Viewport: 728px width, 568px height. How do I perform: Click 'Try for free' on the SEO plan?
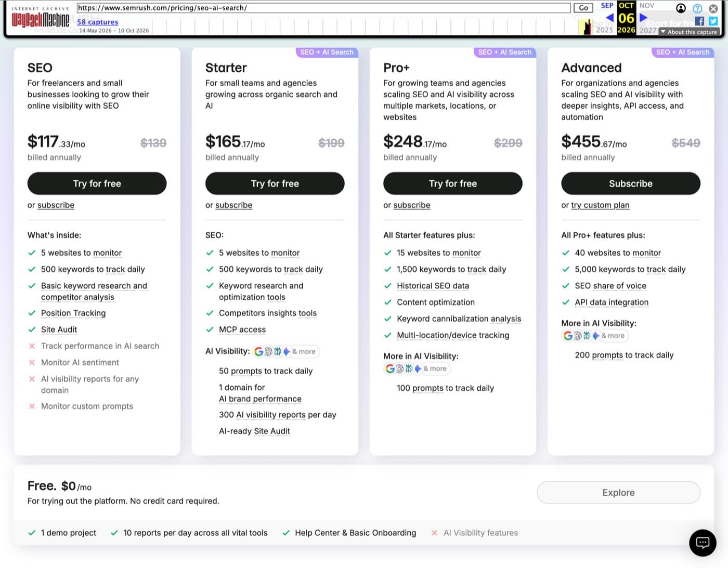tap(97, 183)
